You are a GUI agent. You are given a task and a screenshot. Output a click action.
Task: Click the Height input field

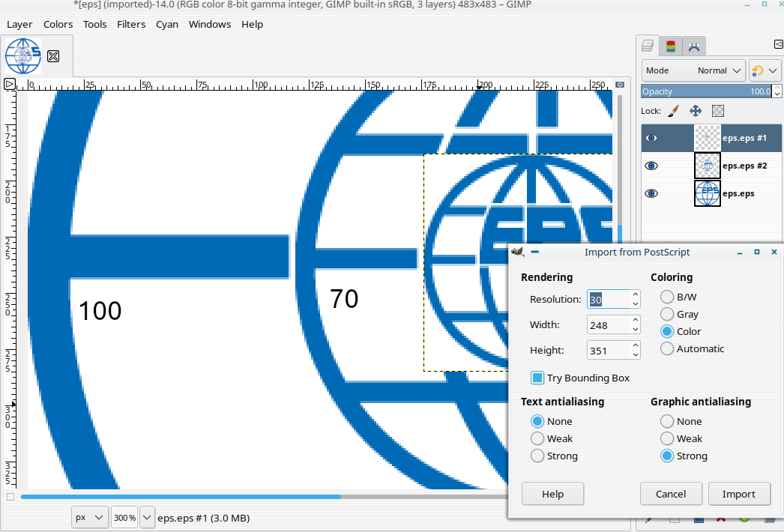609,351
